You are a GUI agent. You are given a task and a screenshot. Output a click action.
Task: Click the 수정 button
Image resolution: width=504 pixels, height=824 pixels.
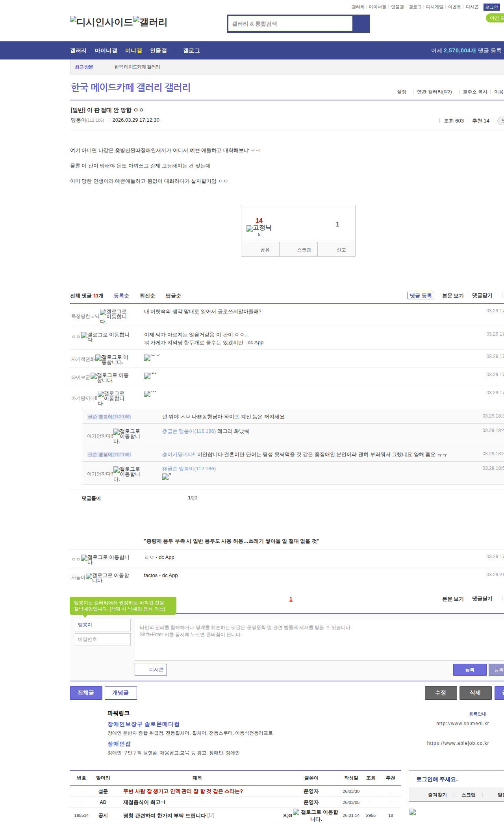coord(441,693)
